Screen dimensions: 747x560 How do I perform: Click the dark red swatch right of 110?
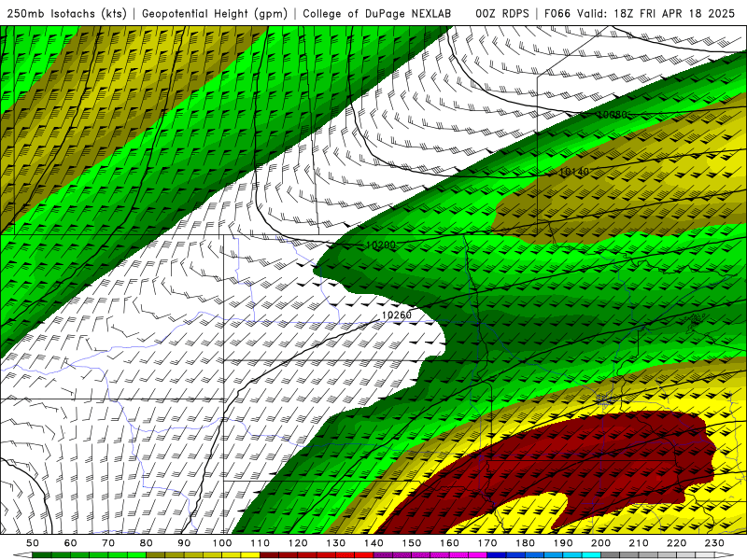pos(269,555)
